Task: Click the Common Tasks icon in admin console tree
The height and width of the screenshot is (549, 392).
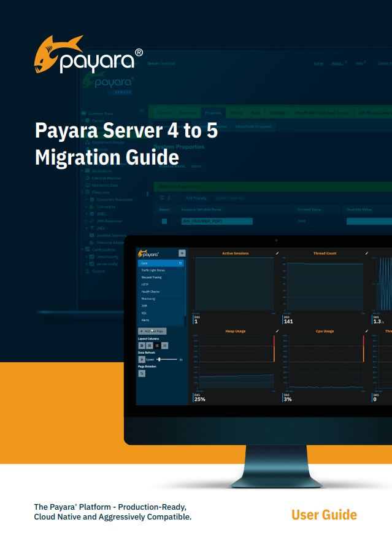Action: pos(83,113)
